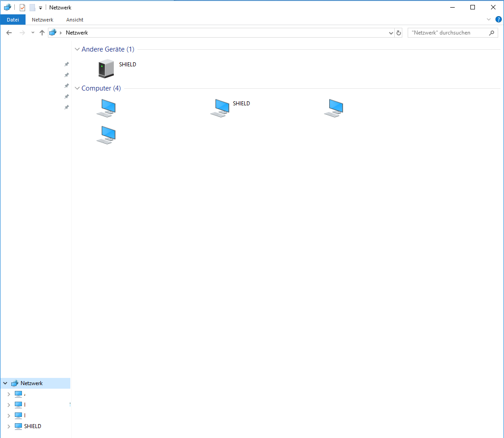Switch to the Ansicht ribbon tab
504x438 pixels.
coord(74,20)
